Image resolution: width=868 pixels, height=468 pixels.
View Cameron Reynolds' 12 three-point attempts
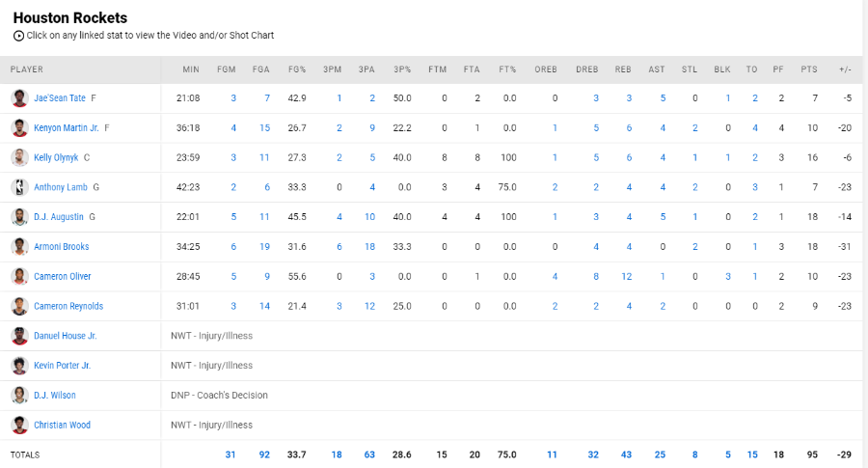369,306
